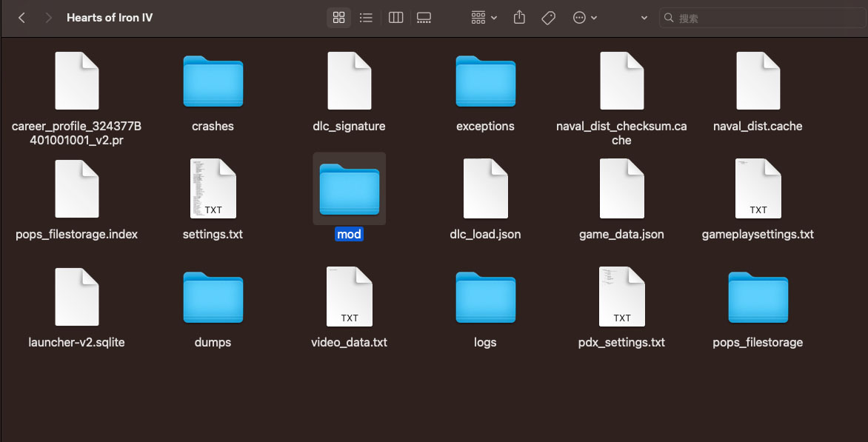Select the naval_dist_checksum.cache file icon

(621, 81)
